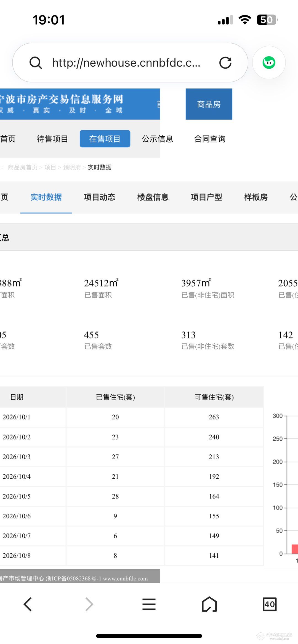
Task: Go forward with the right arrow
Action: coord(89,604)
